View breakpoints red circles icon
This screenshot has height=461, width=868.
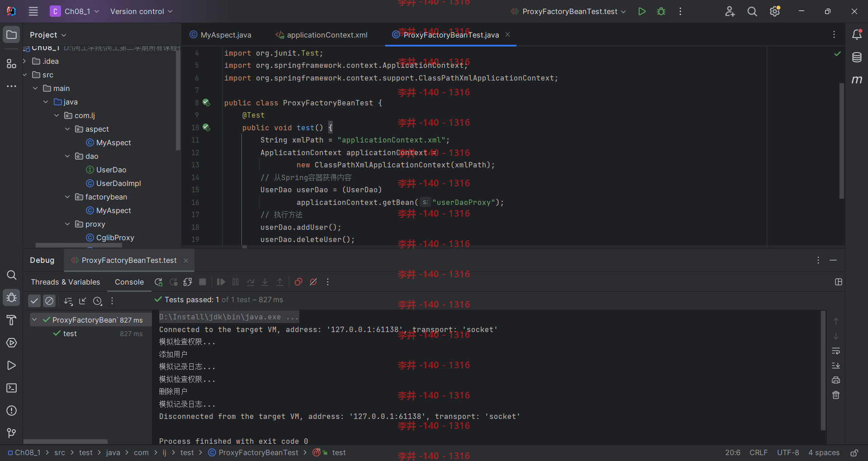coord(298,282)
